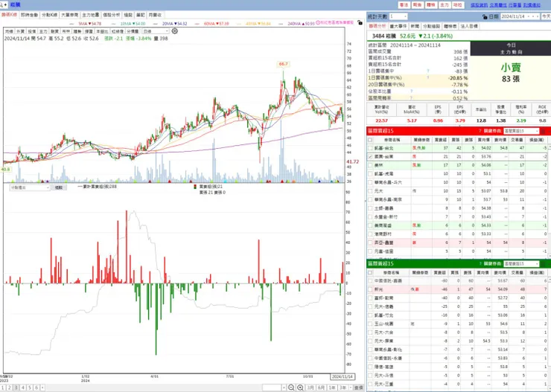
Task: Toggle the 分價量 overlay button
Action: click(x=133, y=31)
